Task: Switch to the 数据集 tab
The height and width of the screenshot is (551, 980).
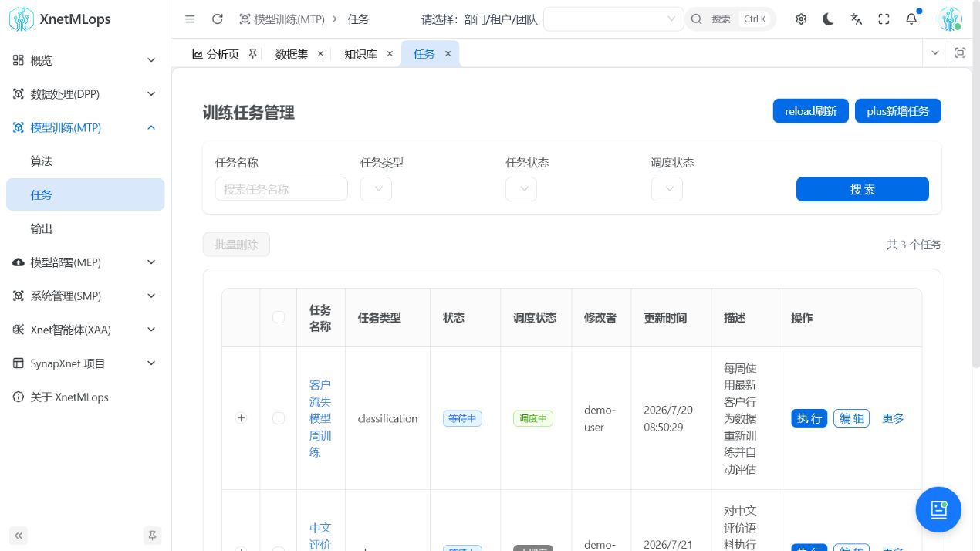Action: 292,54
